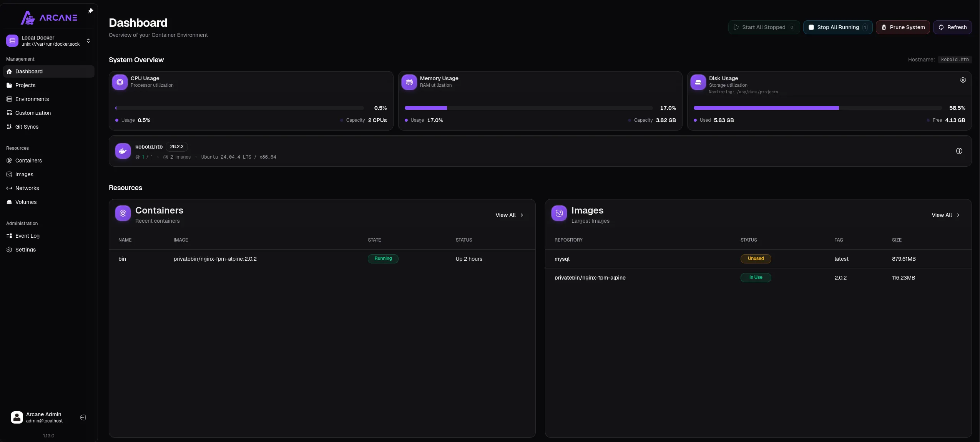Open View All for Images
The width and height of the screenshot is (980, 442).
(945, 215)
